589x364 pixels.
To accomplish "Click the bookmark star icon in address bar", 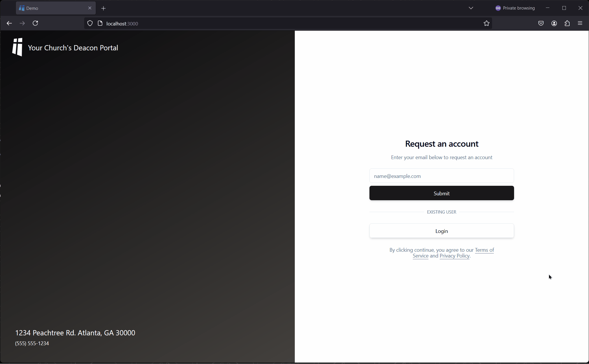I will [x=486, y=23].
